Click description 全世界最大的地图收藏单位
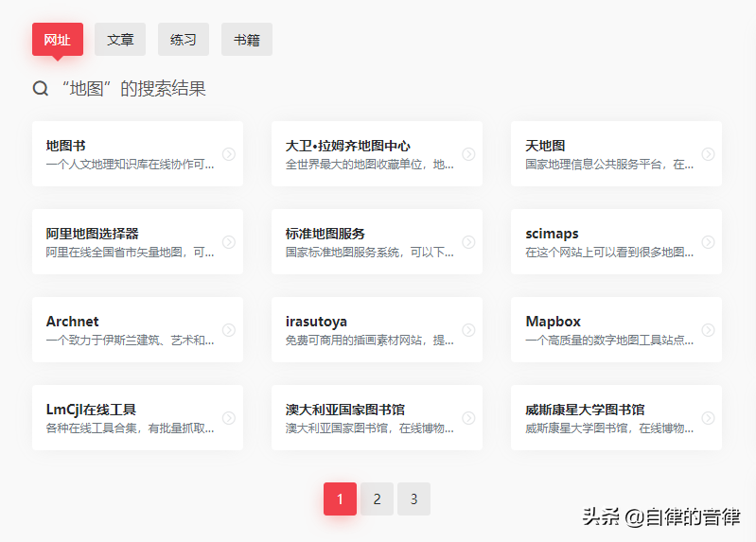Image resolution: width=756 pixels, height=542 pixels. pyautogui.click(x=369, y=165)
